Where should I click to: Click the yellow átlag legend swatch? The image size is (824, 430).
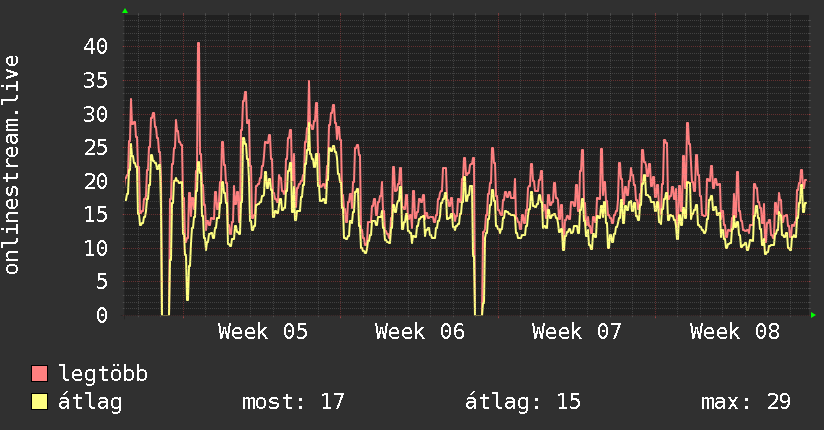(39, 402)
